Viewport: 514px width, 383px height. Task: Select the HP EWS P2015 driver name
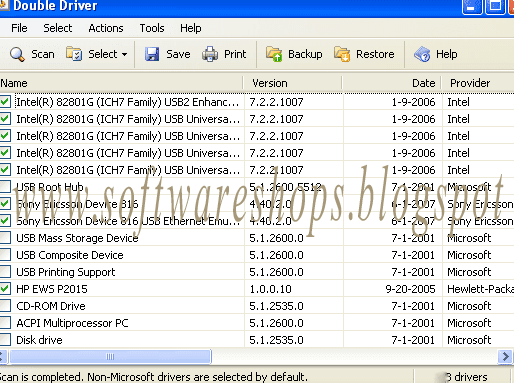(52, 289)
